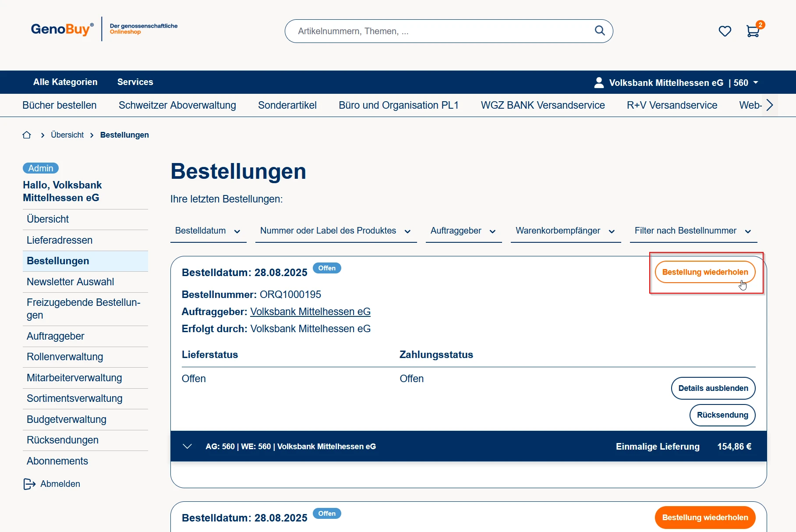The width and height of the screenshot is (796, 532).
Task: Click the search magnifier icon
Action: (x=599, y=31)
